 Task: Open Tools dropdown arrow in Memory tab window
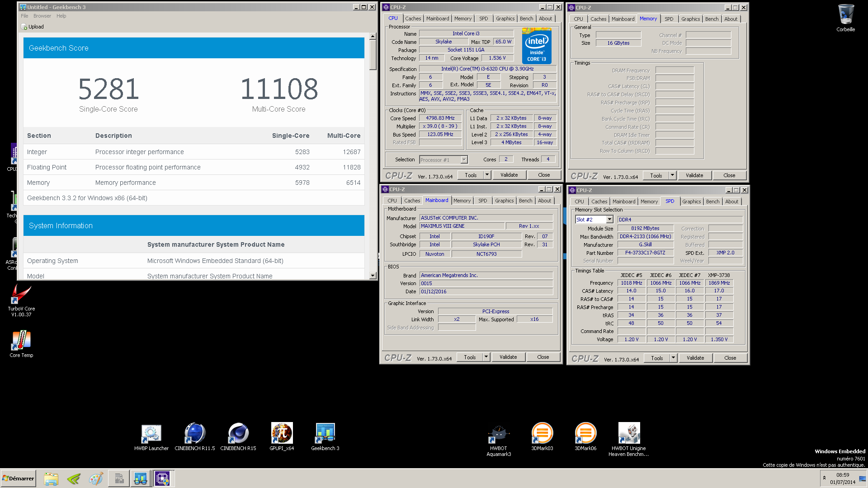[x=672, y=175]
